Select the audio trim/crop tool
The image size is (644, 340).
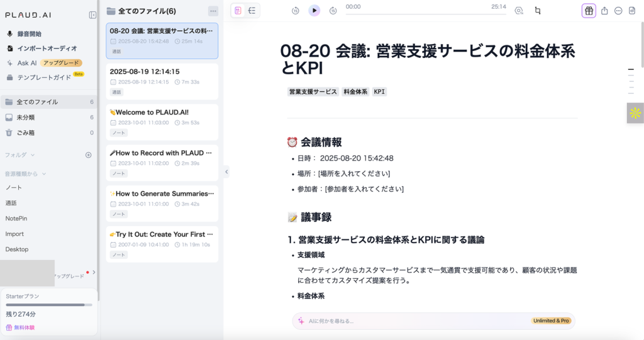tap(538, 11)
